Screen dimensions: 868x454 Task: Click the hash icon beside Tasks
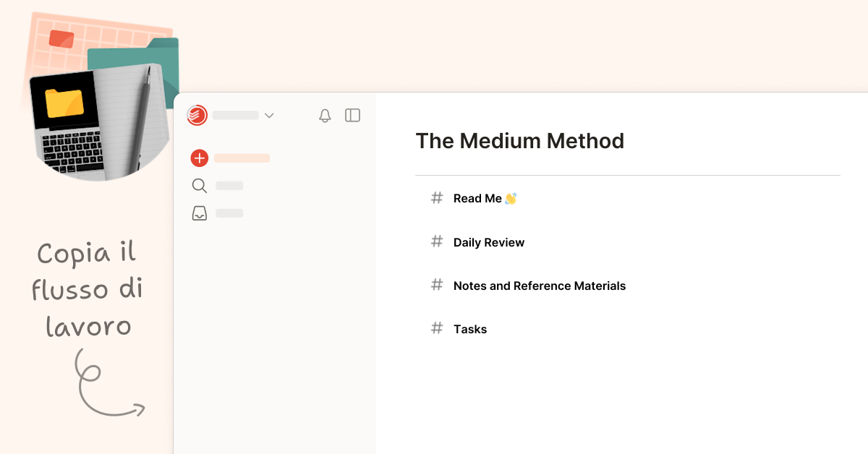click(437, 328)
